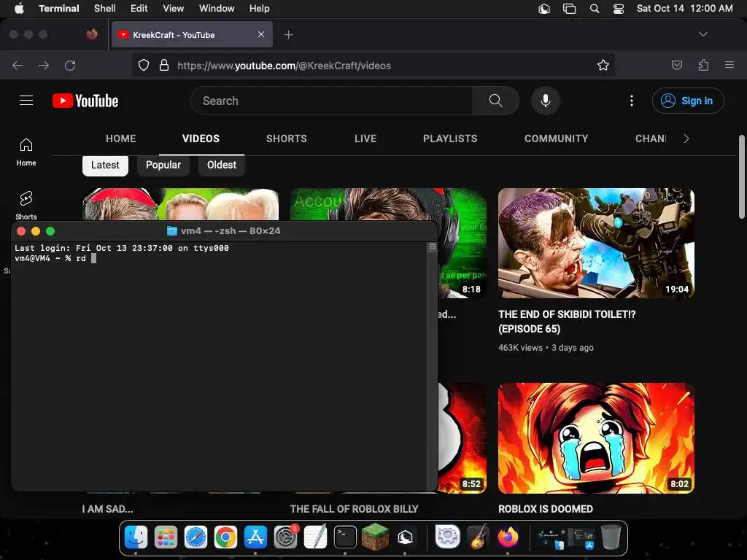Viewport: 747px width, 560px height.
Task: Open TextEdit from the Dock
Action: pyautogui.click(x=315, y=537)
